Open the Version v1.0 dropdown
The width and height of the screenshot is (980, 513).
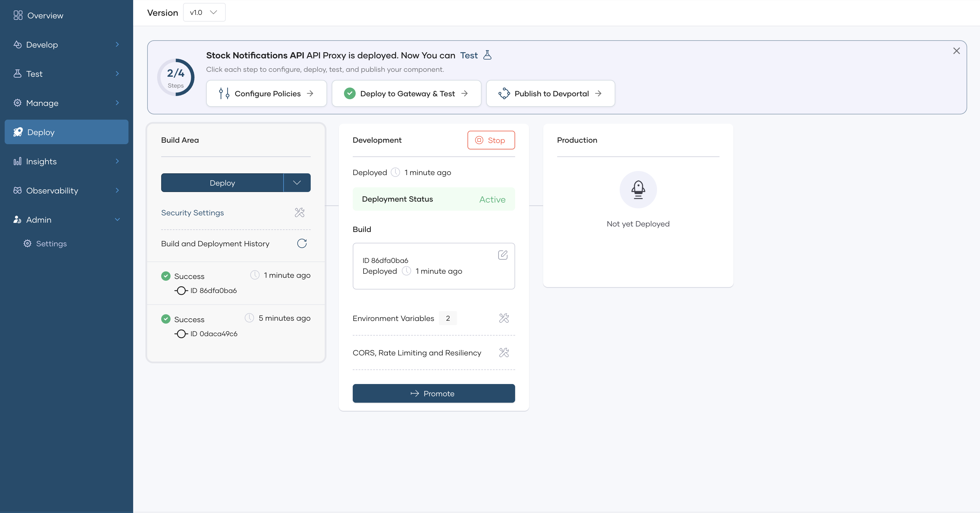(204, 12)
